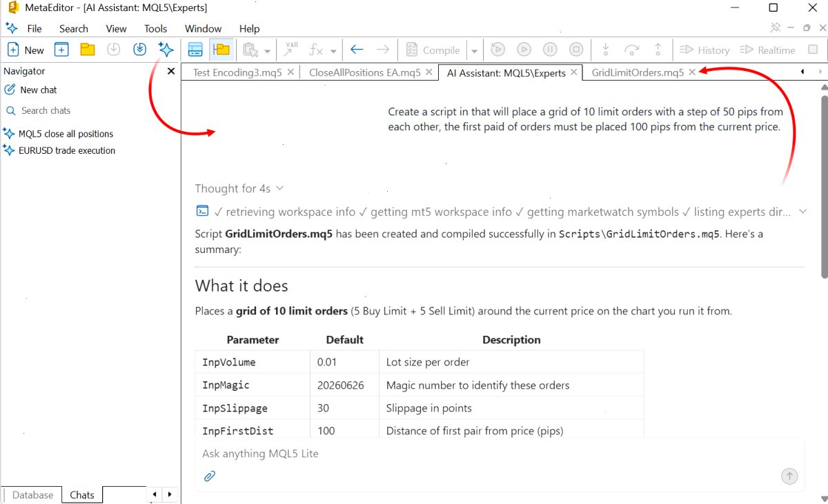Open the Help menu
The height and width of the screenshot is (504, 828).
[x=250, y=28]
